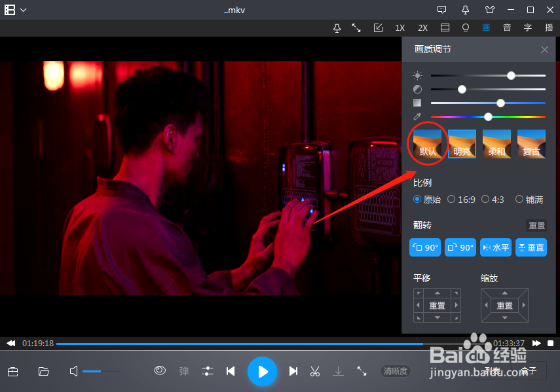Viewport: 560px width, 392px height.
Task: Open 清晰度 quality selector
Action: [396, 371]
